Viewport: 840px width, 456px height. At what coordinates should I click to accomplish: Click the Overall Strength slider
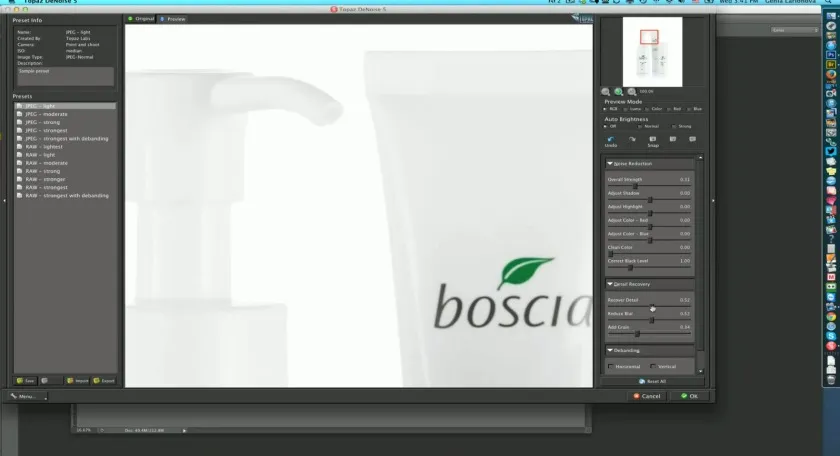click(x=636, y=186)
